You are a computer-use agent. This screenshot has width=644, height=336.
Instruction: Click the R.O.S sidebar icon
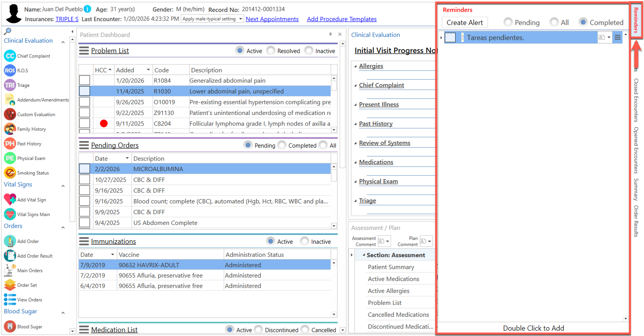10,71
